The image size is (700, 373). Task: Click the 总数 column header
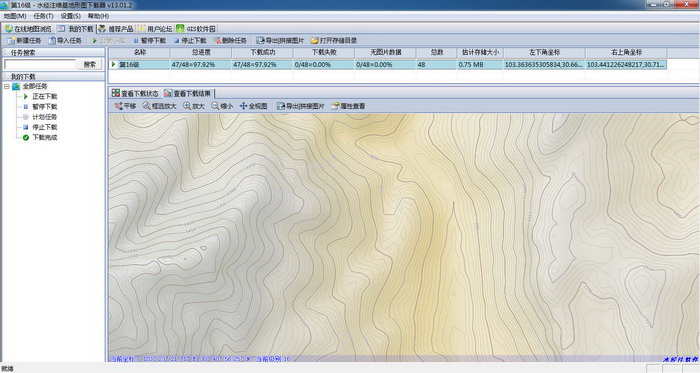click(x=437, y=53)
